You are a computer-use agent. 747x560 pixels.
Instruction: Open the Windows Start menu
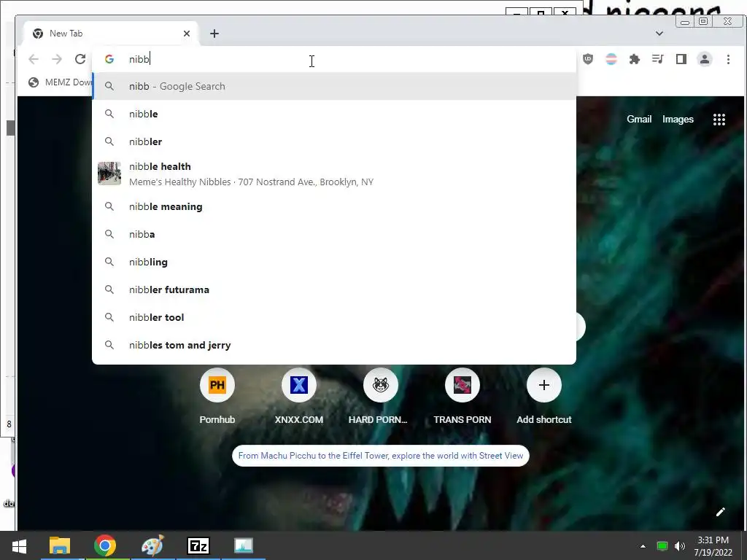tap(19, 545)
